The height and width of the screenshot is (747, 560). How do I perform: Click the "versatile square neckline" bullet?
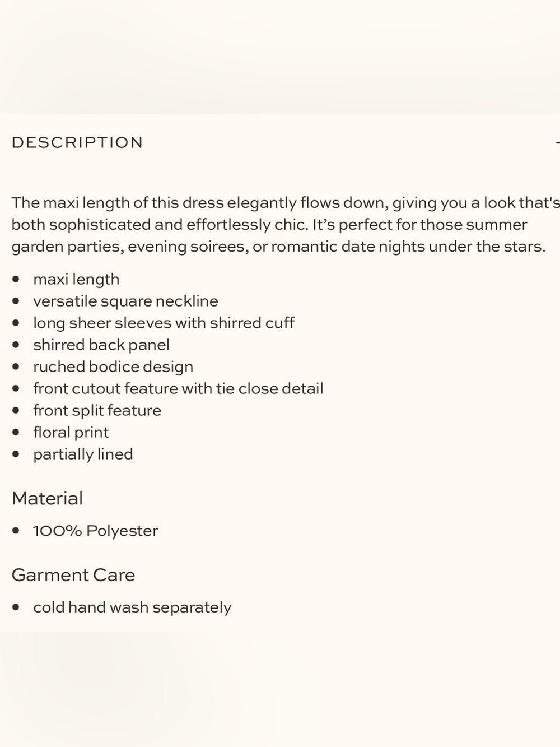pyautogui.click(x=125, y=301)
